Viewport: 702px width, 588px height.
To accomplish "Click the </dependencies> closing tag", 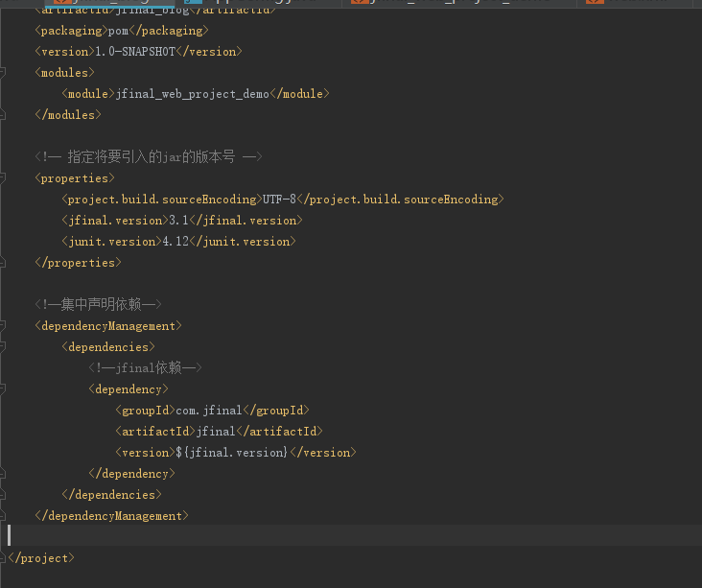I will coord(111,494).
